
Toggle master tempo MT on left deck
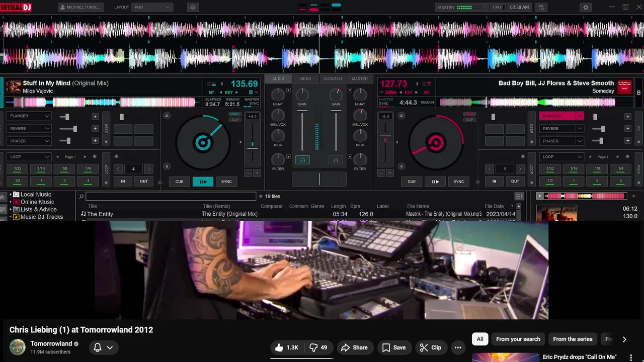[212, 93]
